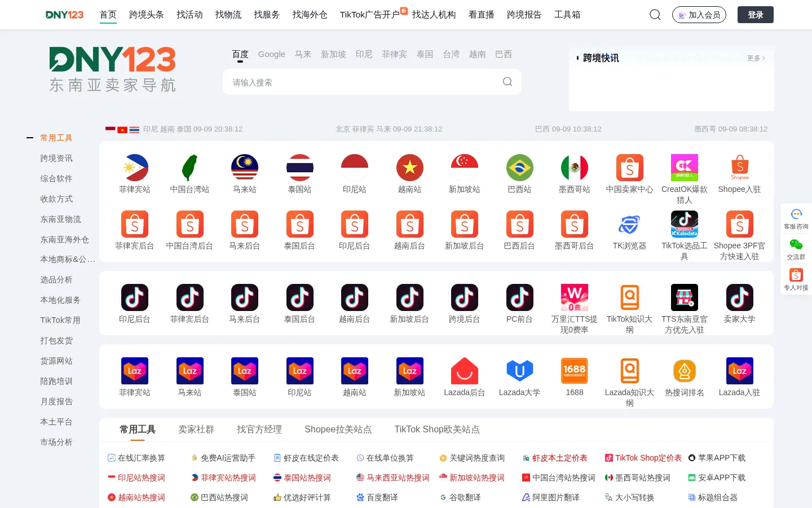Viewport: 812px width, 508px height.
Task: Open TikTok PC前台 icon
Action: (520, 297)
